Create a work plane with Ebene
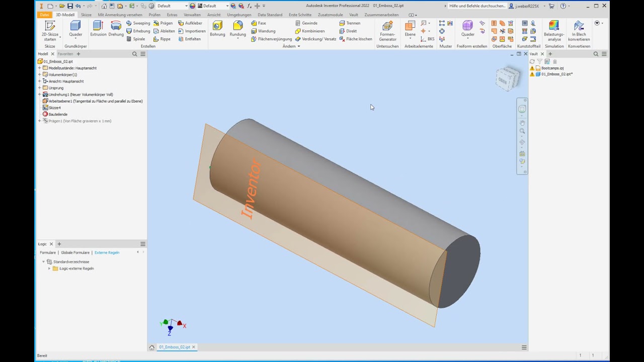 tap(410, 29)
